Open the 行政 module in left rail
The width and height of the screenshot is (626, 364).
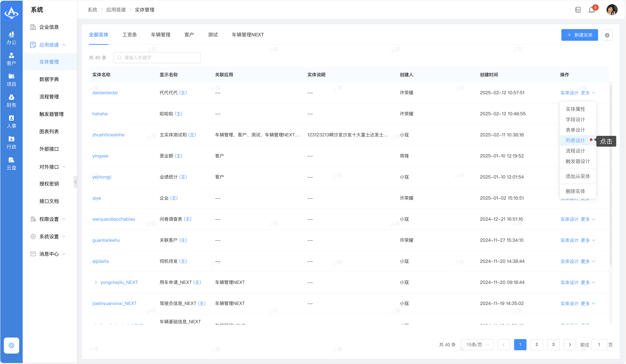[x=11, y=142]
